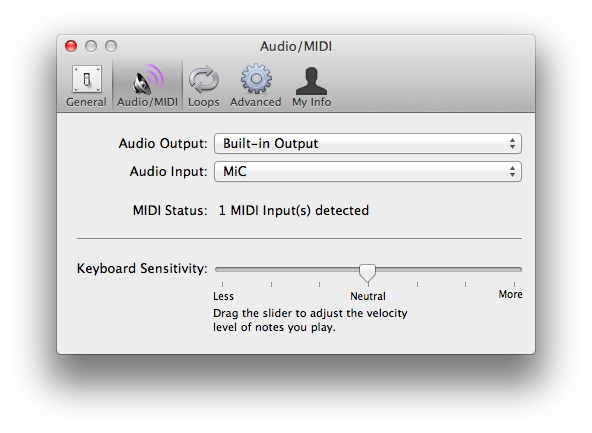The width and height of the screenshot is (592, 433).
Task: Click the General tab label
Action: tap(86, 102)
